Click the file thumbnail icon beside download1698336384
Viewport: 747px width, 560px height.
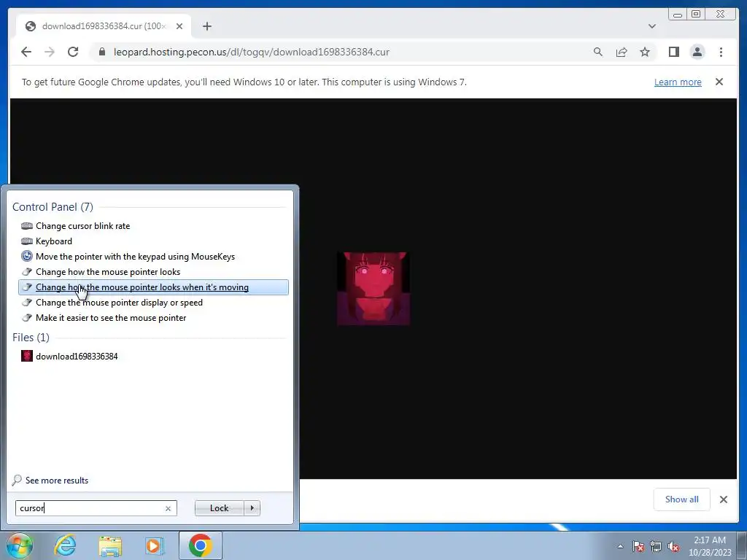(27, 356)
